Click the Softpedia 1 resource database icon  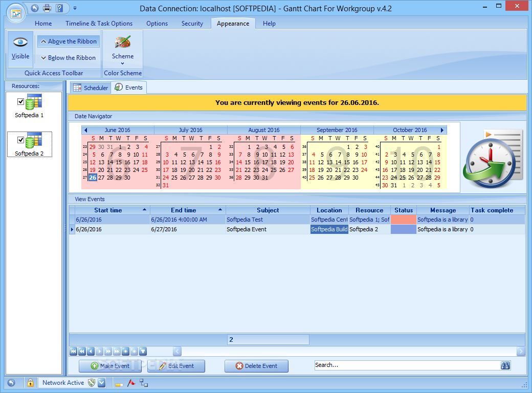34,102
